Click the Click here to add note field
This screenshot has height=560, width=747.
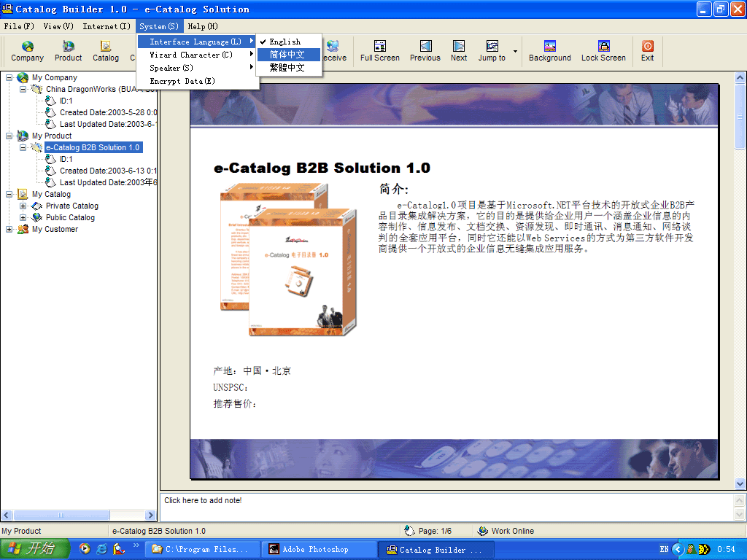(x=446, y=507)
